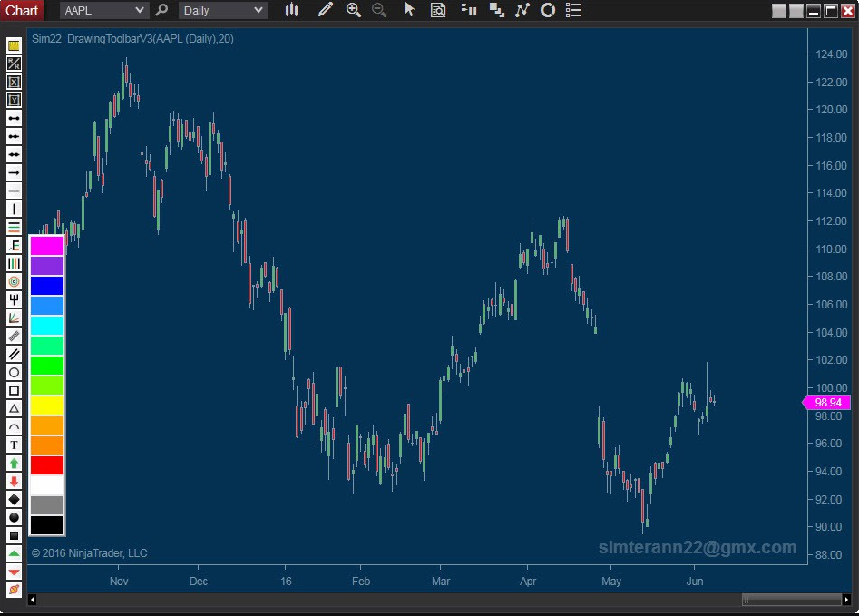
Task: Click the second gray window link button
Action: 796,10
